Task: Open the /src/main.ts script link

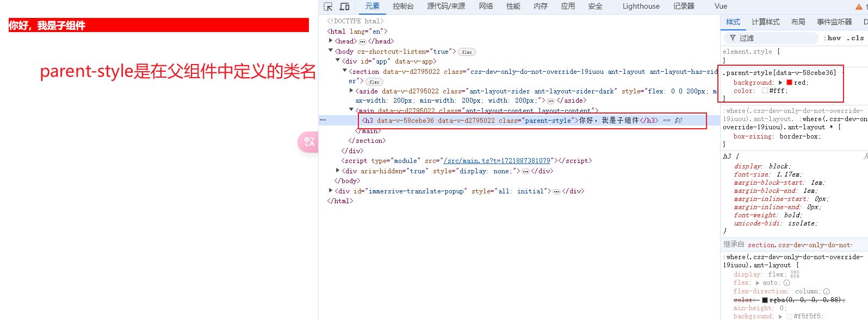Action: 497,161
